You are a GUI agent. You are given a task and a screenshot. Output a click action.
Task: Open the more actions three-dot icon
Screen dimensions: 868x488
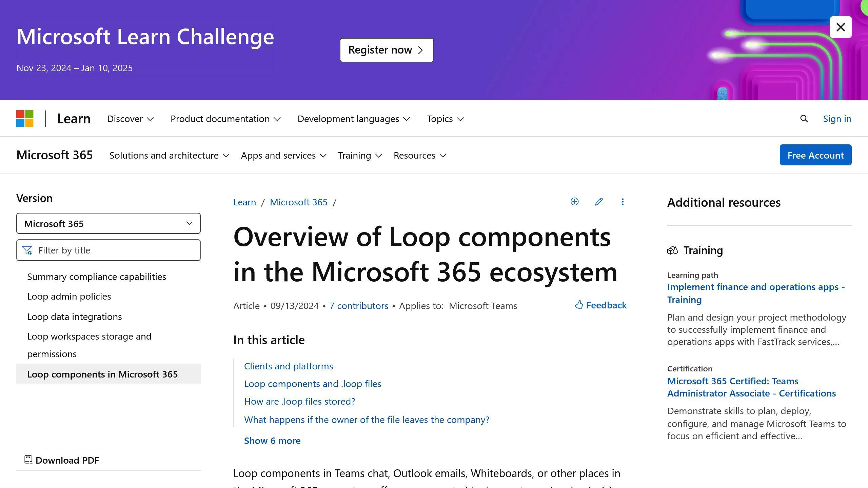[x=623, y=202]
